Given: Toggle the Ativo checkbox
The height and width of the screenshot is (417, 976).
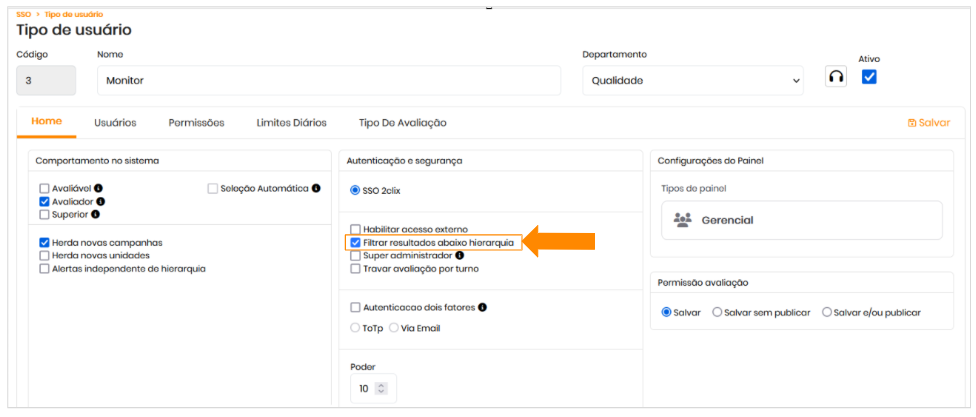Looking at the screenshot, I should click(869, 77).
